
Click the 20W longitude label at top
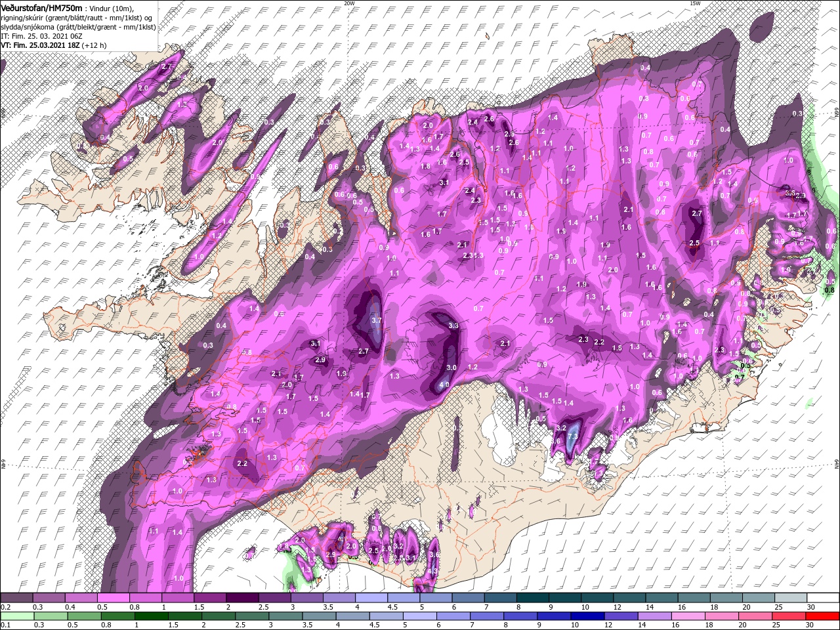pyautogui.click(x=350, y=3)
